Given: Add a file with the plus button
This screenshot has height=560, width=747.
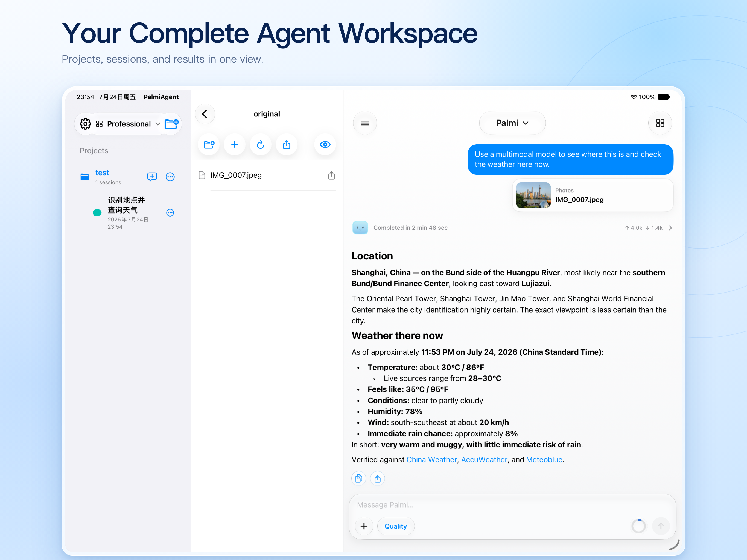Looking at the screenshot, I should click(234, 145).
